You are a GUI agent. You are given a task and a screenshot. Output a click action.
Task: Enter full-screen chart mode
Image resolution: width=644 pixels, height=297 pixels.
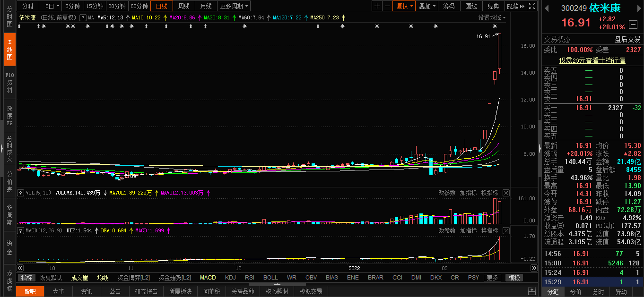(532, 6)
